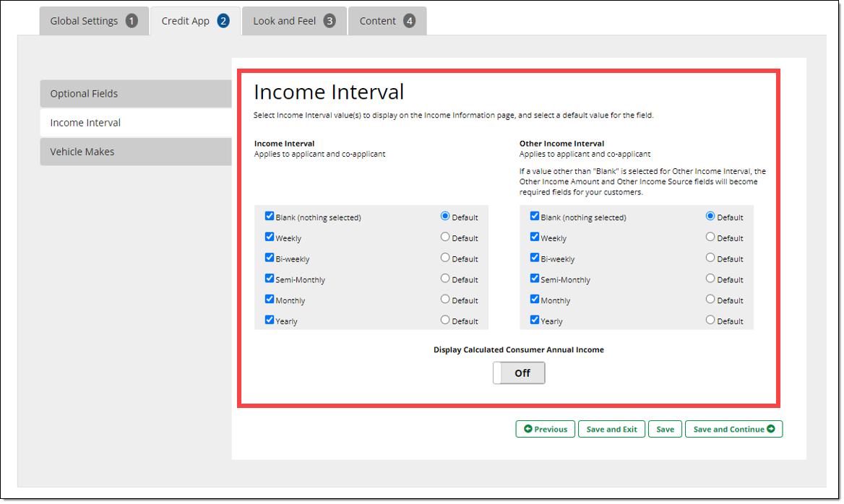Switch to the Look and Feel tab
The image size is (844, 504).
[x=293, y=21]
